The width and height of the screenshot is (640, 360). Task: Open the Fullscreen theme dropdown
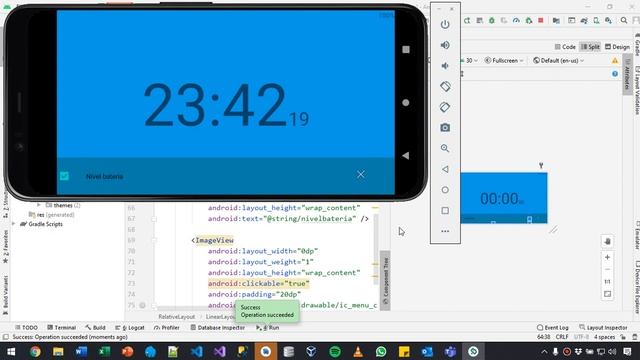click(x=504, y=60)
